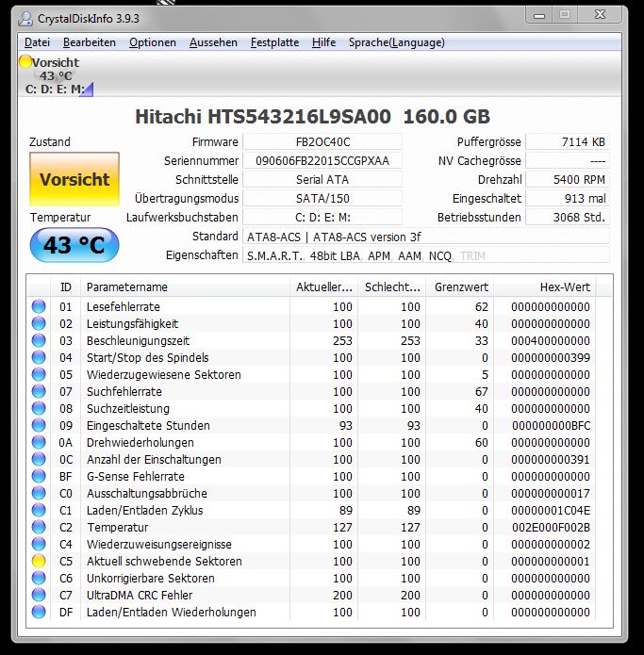Viewport: 644px width, 655px height.
Task: Click the Firmware field FB2OC40C
Action: click(x=322, y=142)
